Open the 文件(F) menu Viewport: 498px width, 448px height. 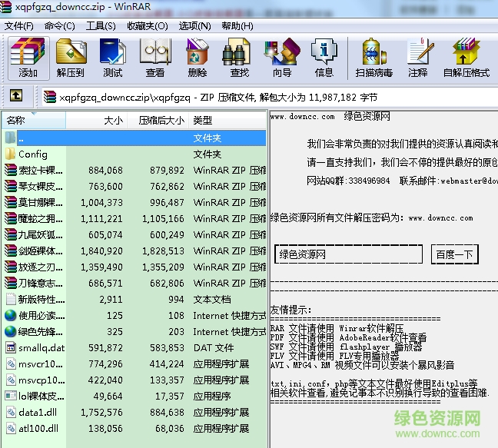click(x=19, y=25)
